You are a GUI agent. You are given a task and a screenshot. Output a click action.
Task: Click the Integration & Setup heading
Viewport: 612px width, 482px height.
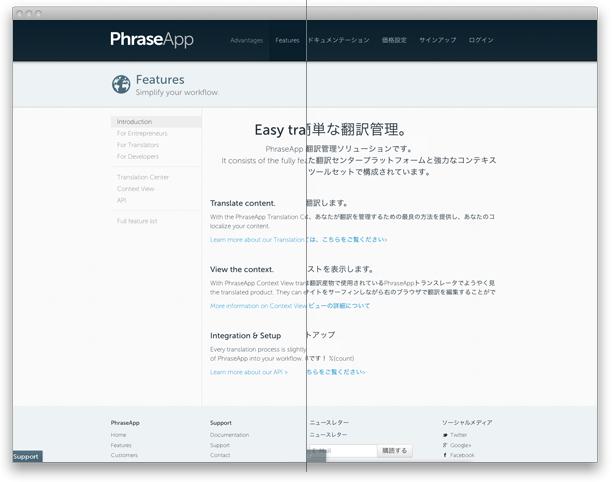click(246, 336)
